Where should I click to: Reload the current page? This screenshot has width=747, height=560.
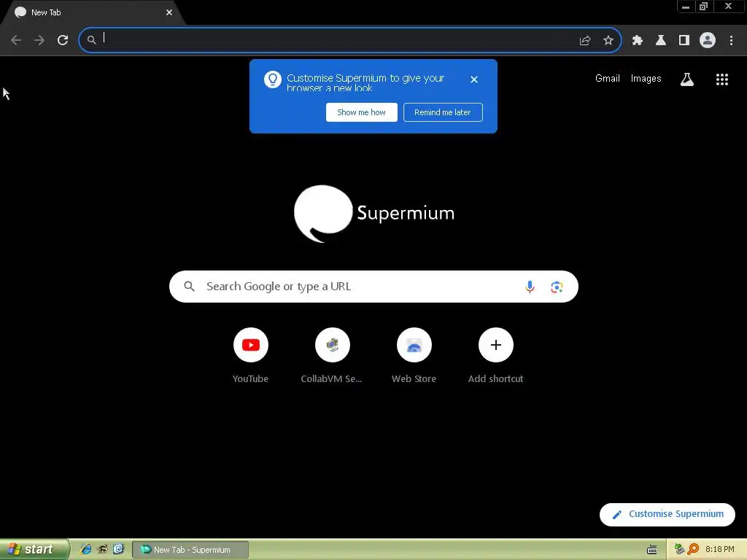coord(63,40)
